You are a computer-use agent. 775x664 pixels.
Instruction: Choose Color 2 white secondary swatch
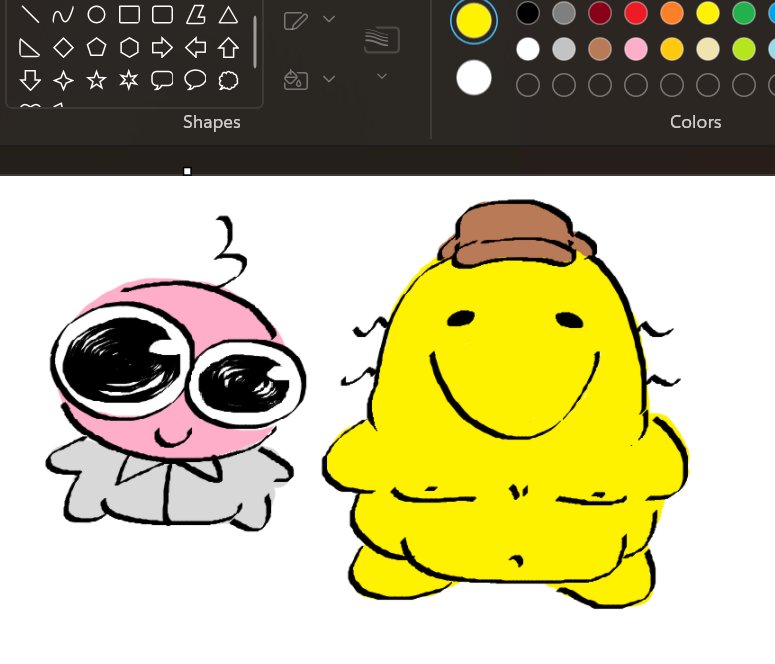click(474, 78)
